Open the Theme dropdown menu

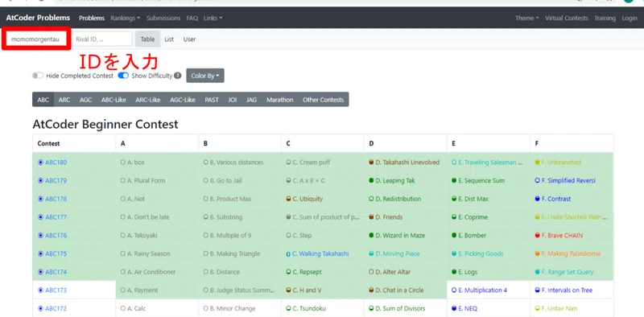(527, 18)
